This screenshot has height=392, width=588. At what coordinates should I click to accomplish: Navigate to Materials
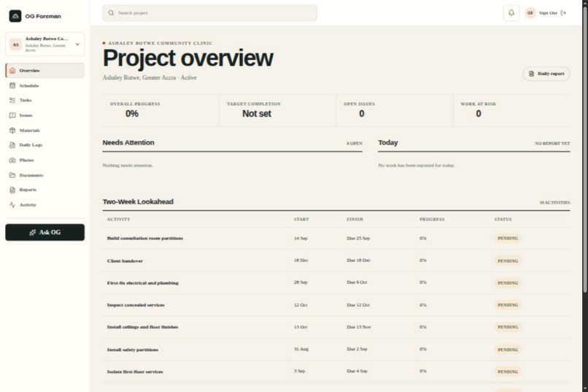coord(45,130)
